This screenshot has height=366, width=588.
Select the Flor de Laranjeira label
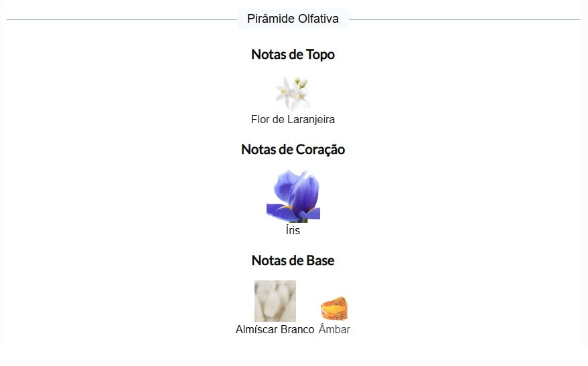point(293,120)
